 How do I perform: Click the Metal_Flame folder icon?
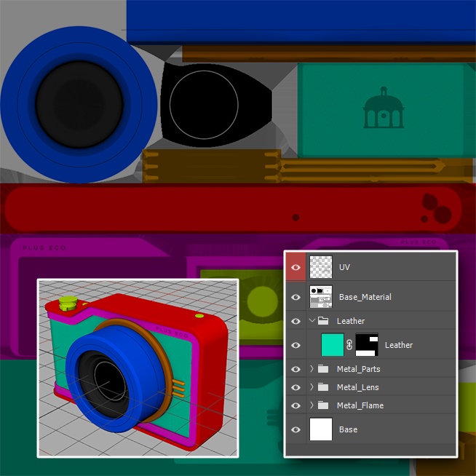pos(323,405)
